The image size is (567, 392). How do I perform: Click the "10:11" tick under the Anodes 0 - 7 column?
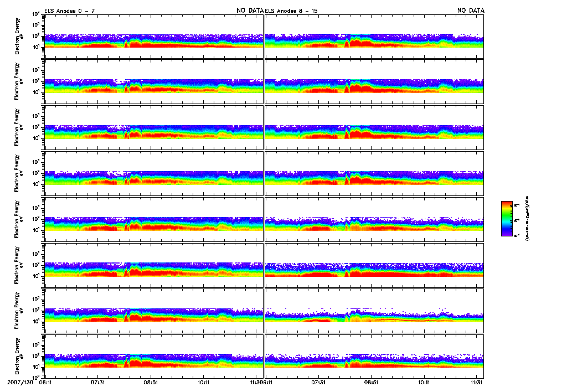coord(204,382)
